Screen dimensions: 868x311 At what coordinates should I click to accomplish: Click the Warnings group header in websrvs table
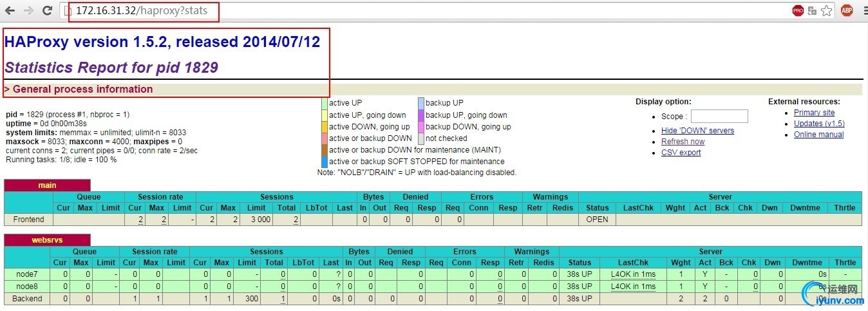tap(532, 252)
